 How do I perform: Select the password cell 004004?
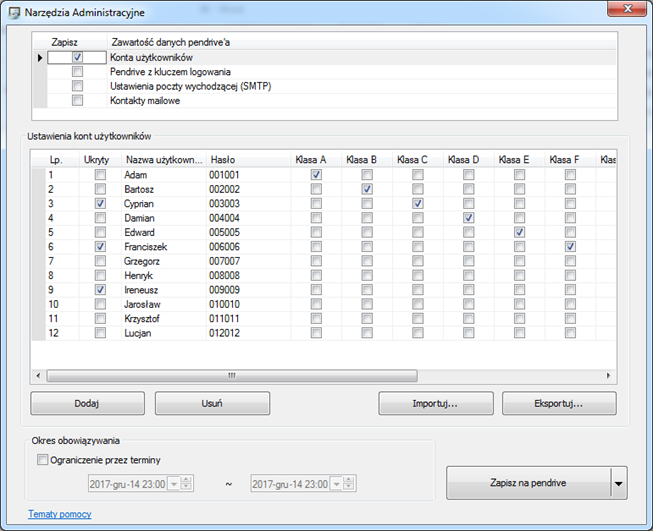coord(249,218)
